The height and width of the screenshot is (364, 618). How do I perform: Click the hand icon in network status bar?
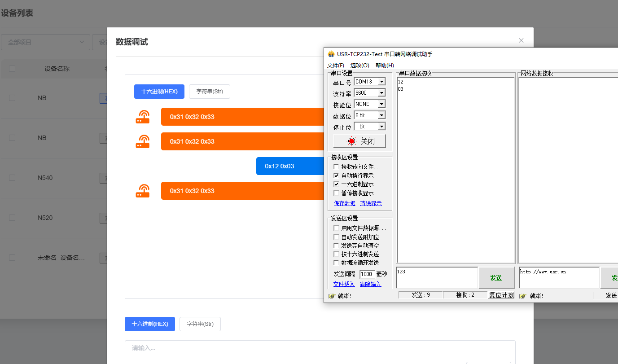coord(522,296)
